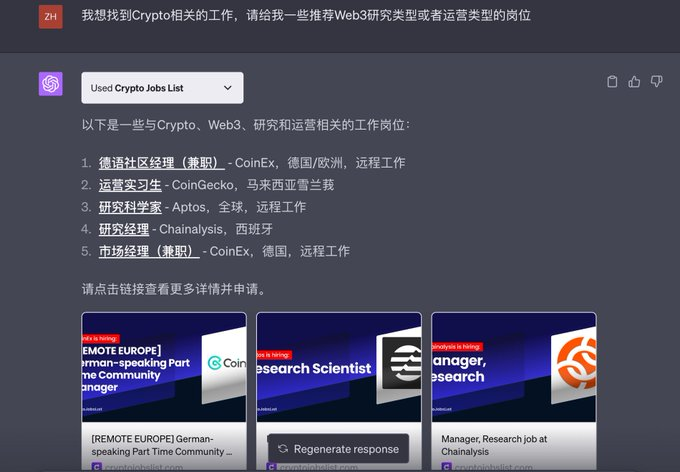Open the 研究科学家 Aptos job link
This screenshot has height=472, width=680.
[x=130, y=207]
